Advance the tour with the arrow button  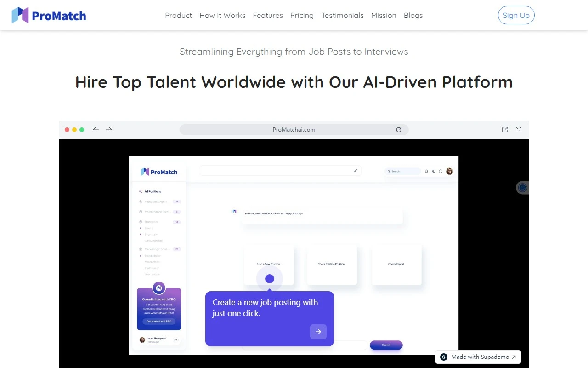click(x=318, y=332)
